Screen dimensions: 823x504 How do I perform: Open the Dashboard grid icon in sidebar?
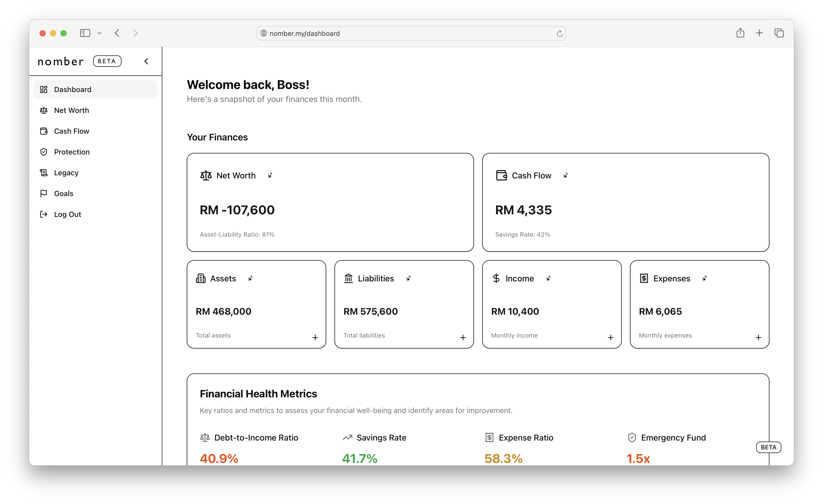tap(44, 89)
